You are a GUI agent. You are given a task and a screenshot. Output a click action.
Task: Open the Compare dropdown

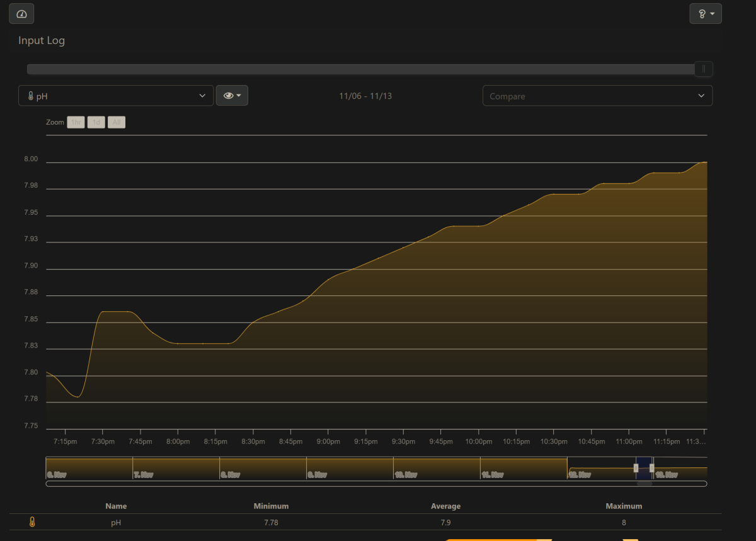[x=597, y=96]
